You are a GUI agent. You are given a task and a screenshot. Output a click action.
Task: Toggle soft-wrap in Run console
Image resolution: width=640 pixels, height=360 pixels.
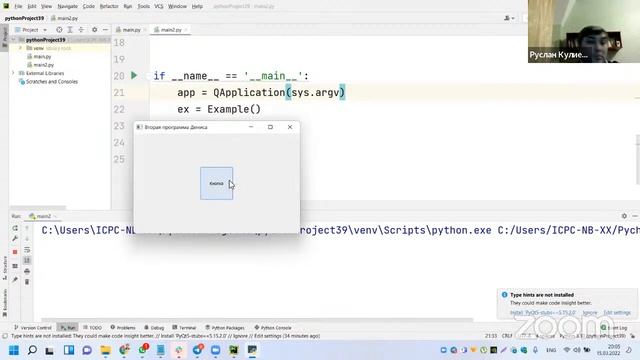tap(27, 250)
